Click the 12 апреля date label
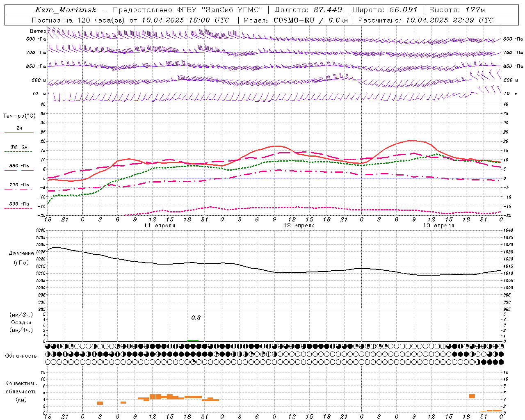Viewport: 525px width, 420px height. (x=299, y=226)
